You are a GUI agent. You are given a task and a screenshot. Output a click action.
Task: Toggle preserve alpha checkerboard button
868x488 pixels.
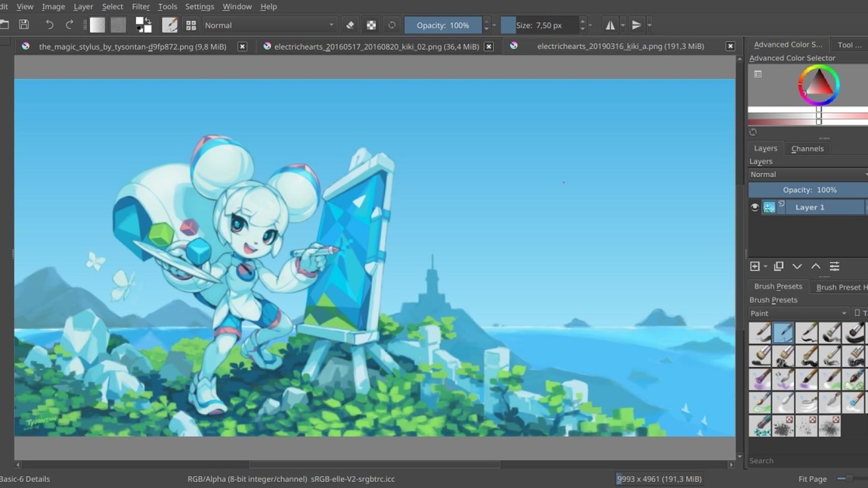[x=371, y=25]
